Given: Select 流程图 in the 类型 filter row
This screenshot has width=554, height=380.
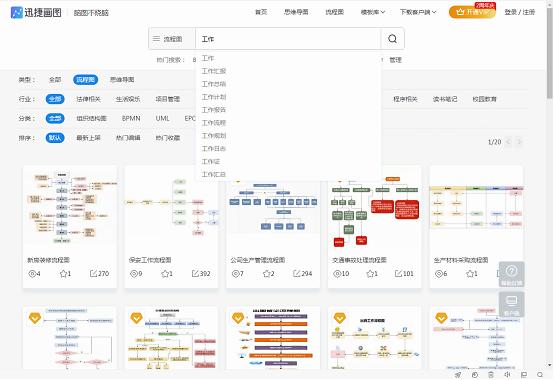Looking at the screenshot, I should tap(86, 79).
